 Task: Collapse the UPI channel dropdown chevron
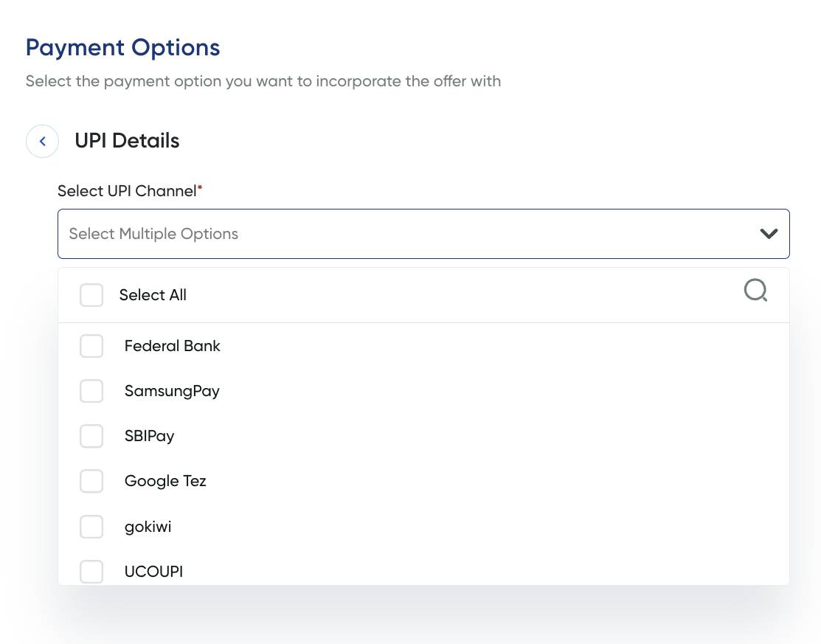point(769,234)
